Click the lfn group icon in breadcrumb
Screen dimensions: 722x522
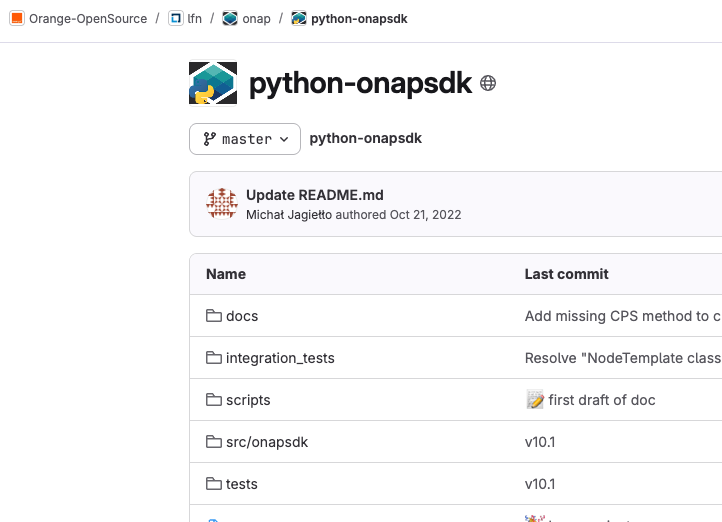[176, 18]
